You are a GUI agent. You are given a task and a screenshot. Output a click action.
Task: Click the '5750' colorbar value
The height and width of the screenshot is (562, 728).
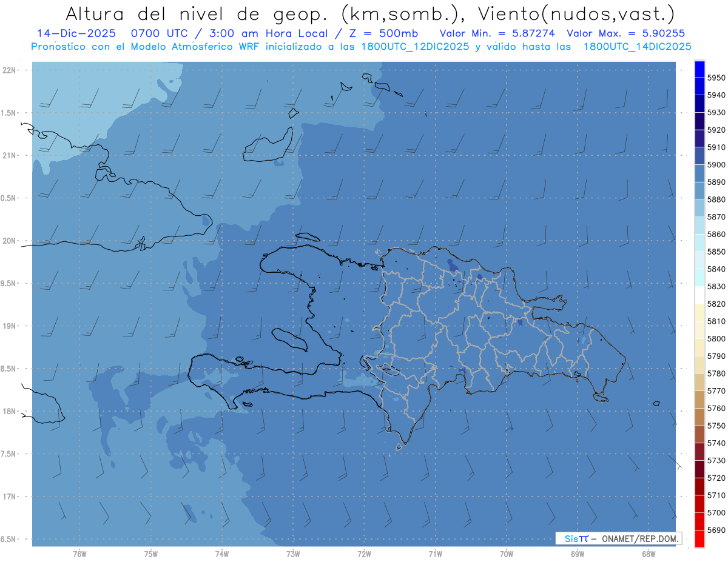coord(716,426)
